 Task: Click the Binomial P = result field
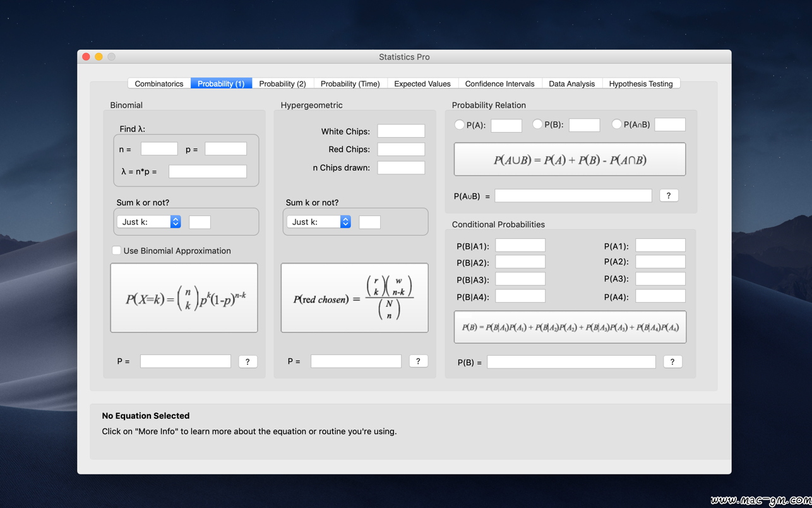pos(186,361)
